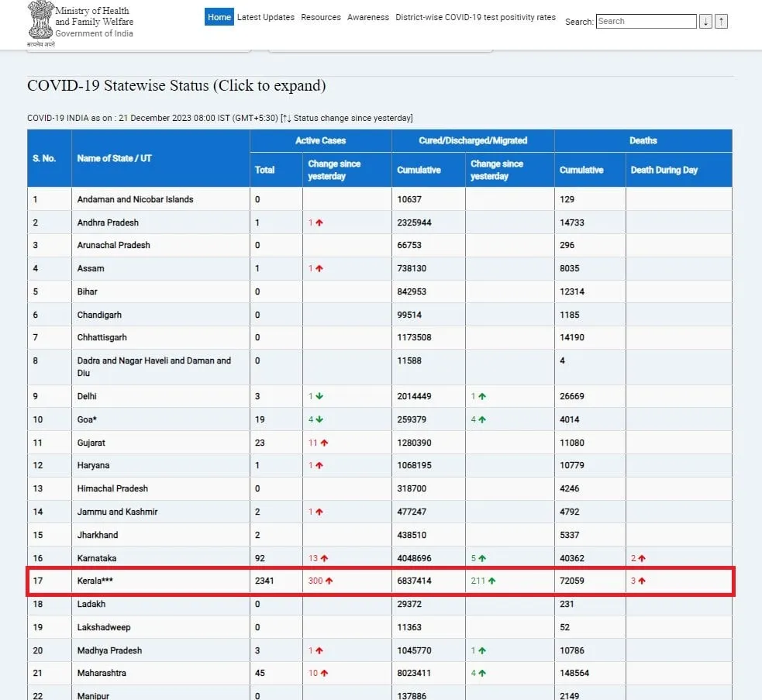Viewport: 762px width, 700px height.
Task: Select the Maharashtra state name
Action: pos(102,674)
